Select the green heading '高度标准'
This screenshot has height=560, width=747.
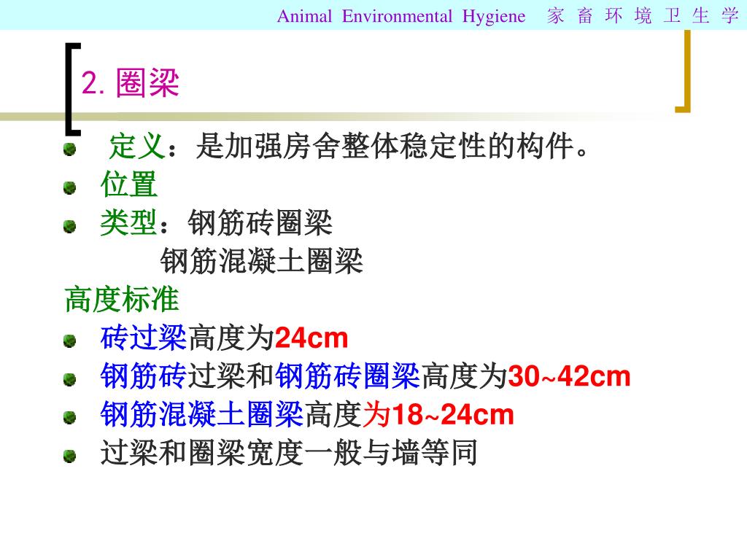122,300
